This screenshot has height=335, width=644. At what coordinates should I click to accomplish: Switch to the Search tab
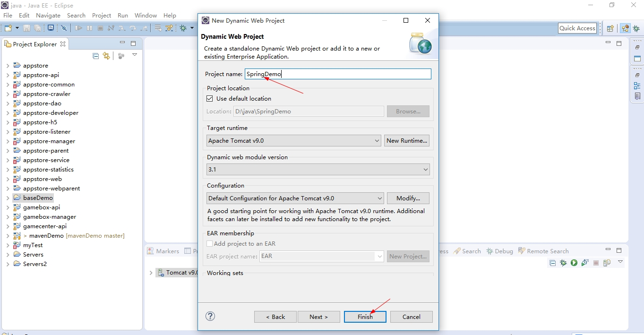pyautogui.click(x=467, y=251)
